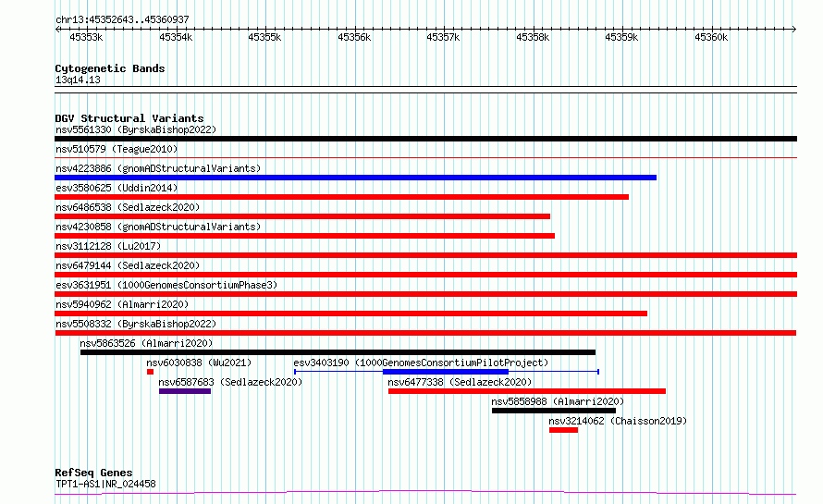Click the chr13:45352643..45360937 region label
This screenshot has width=823, height=504.
(122, 20)
